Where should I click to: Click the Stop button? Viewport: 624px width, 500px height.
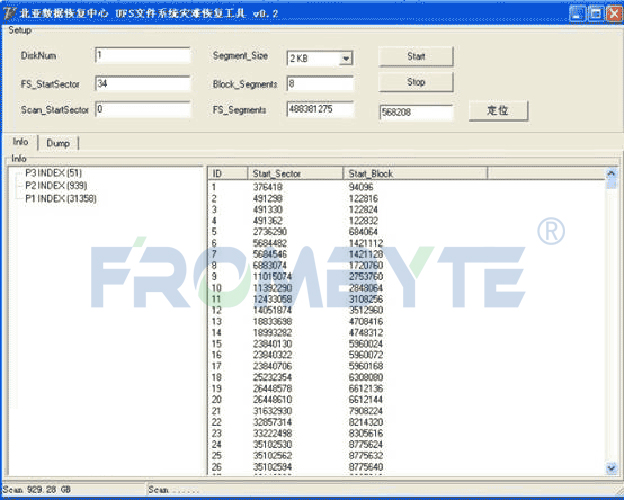point(415,82)
